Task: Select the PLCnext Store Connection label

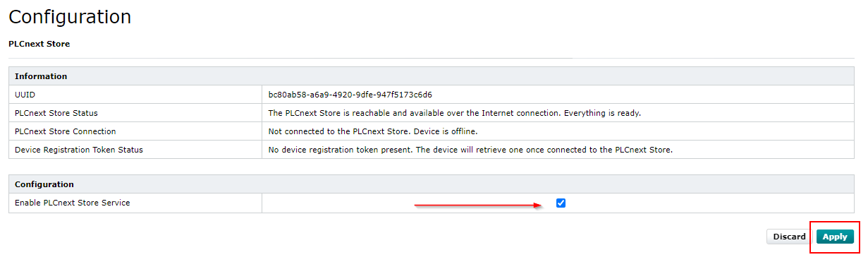Action: tap(66, 131)
